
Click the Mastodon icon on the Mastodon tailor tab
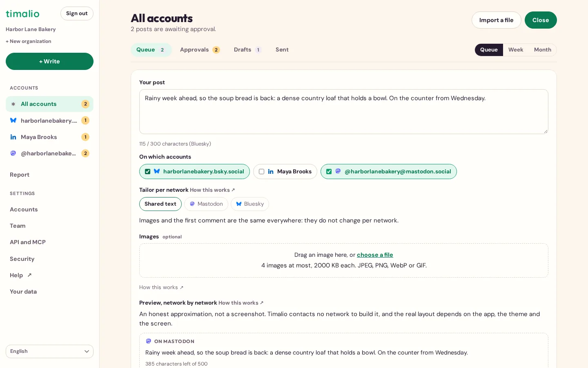click(x=192, y=204)
